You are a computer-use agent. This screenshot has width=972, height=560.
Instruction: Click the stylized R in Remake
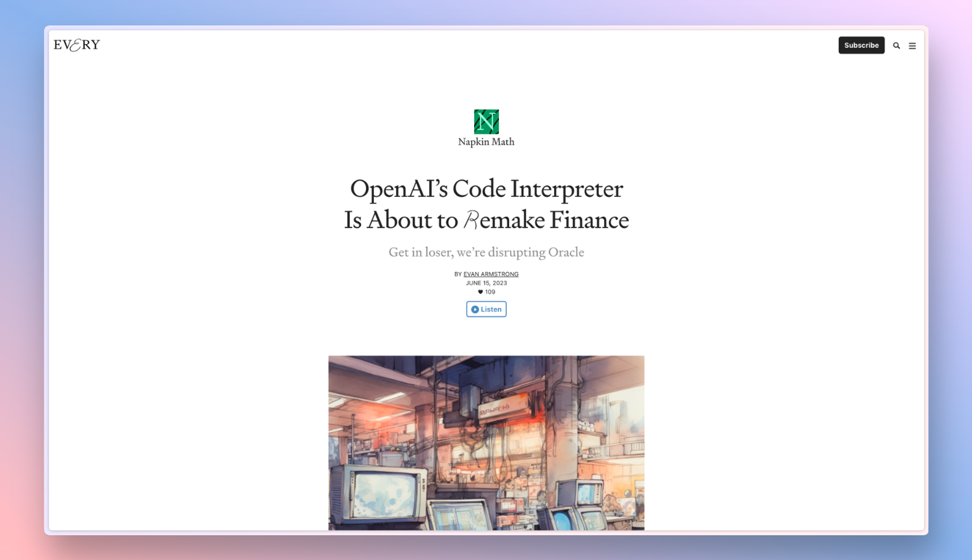(x=471, y=220)
